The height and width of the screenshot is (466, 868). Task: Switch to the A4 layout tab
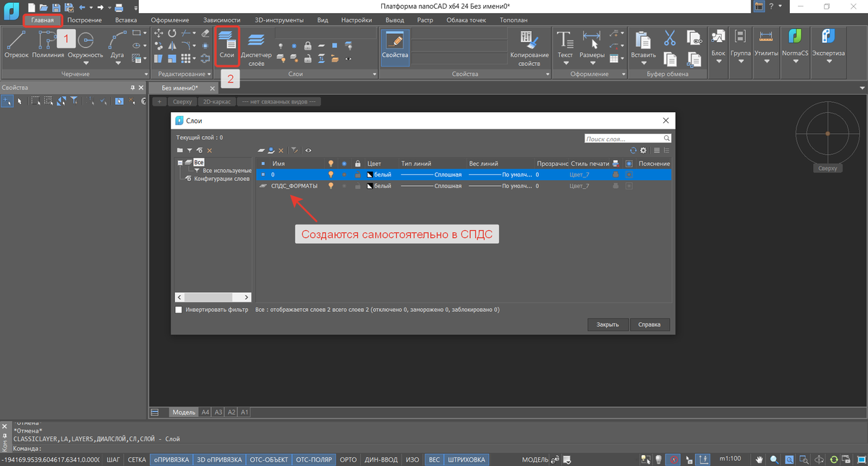[205, 412]
